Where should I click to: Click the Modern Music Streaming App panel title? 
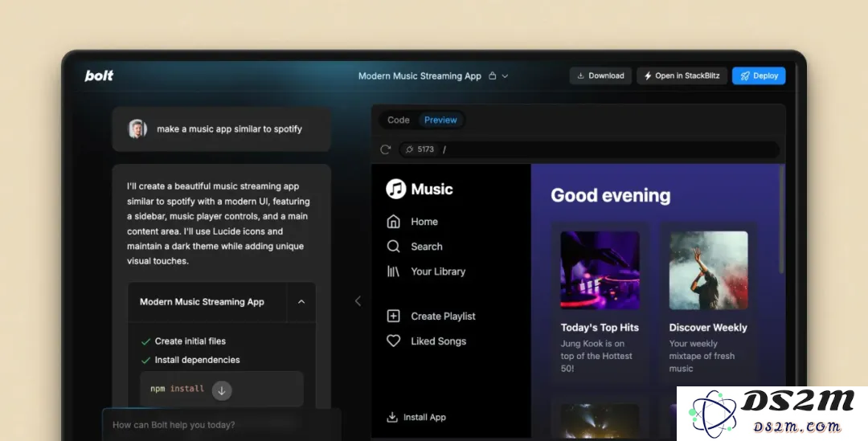tap(202, 302)
